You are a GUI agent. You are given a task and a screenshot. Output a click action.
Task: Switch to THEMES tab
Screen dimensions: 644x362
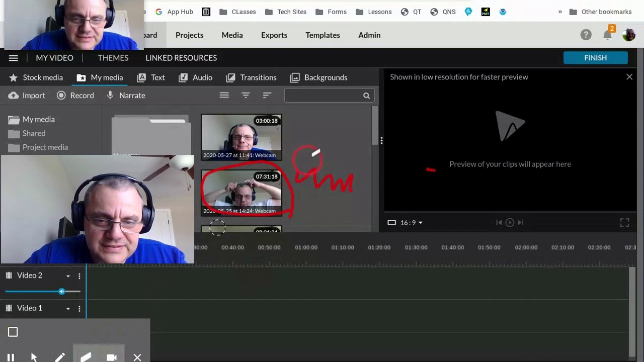(x=113, y=58)
